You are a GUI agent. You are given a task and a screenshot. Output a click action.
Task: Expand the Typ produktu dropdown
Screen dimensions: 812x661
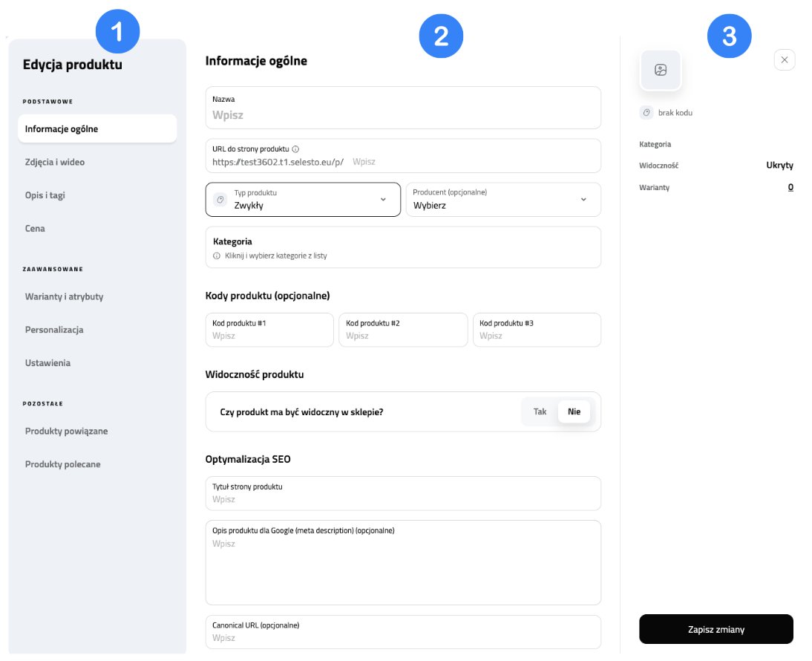(x=383, y=199)
